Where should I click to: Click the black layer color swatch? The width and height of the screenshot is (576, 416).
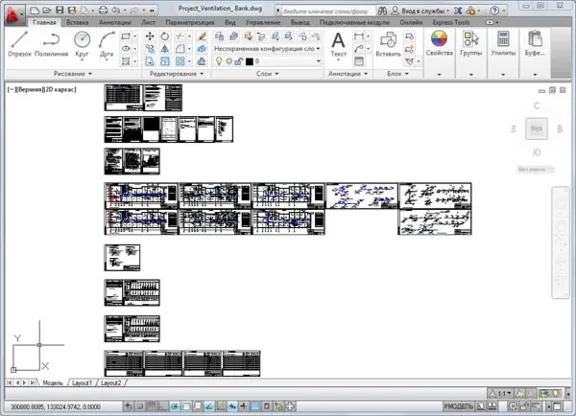[249, 61]
